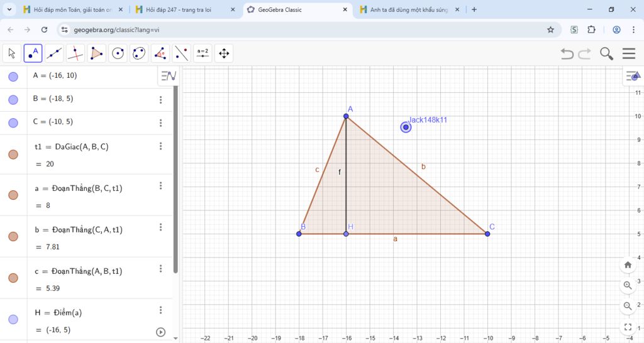The width and height of the screenshot is (644, 343).
Task: Open more options menu for segment a
Action: pos(161,186)
